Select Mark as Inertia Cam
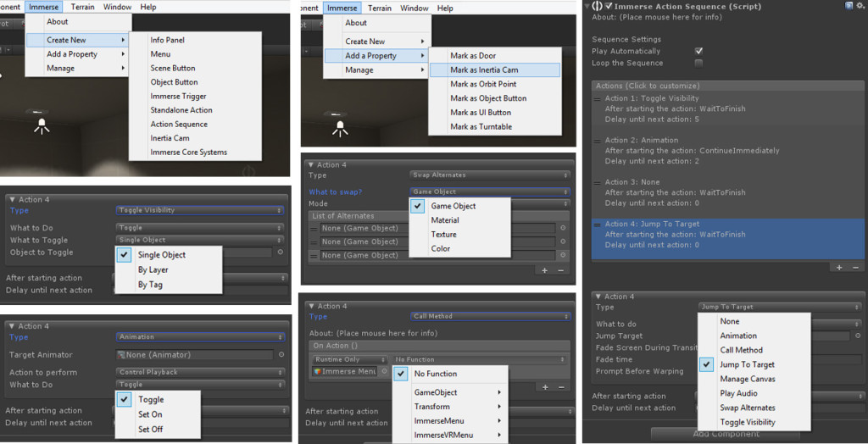 tap(495, 69)
